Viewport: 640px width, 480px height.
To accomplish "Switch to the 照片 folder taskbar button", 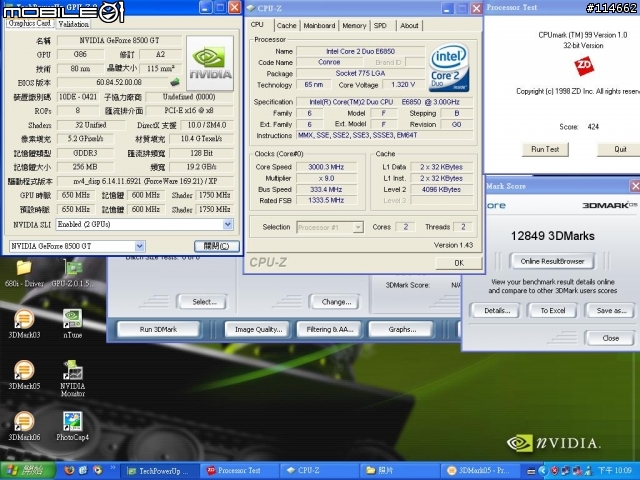I will tap(400, 471).
